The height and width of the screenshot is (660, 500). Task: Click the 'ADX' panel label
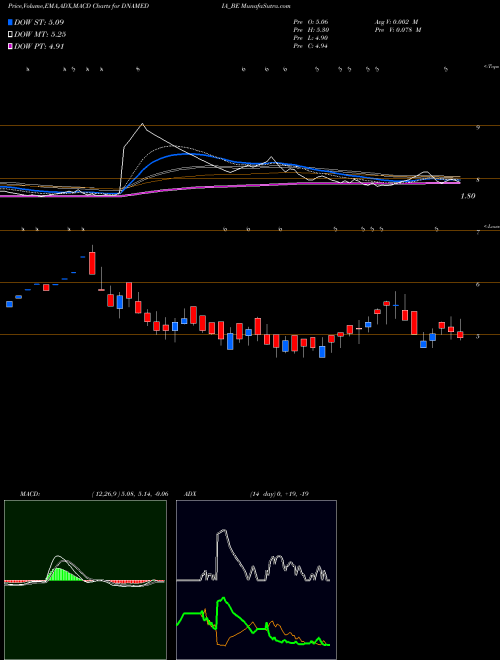pos(190,494)
